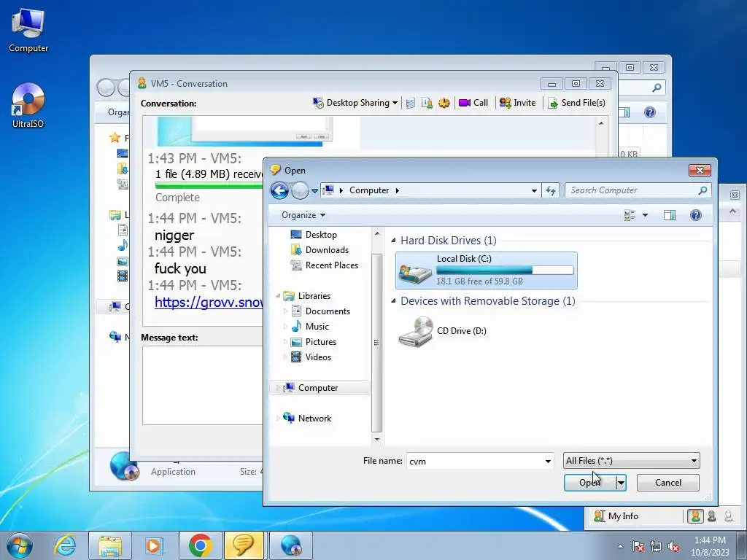The image size is (747, 560).
Task: Open the File name dropdown arrow
Action: [x=548, y=461]
